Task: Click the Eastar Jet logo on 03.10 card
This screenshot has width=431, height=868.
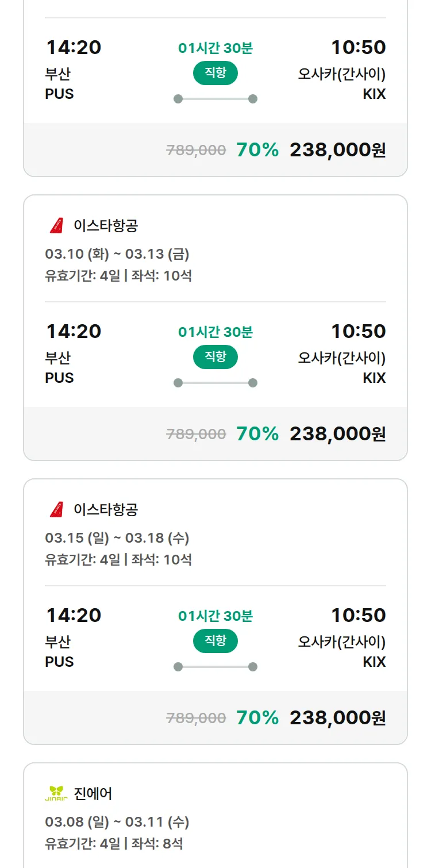Action: coord(56,226)
